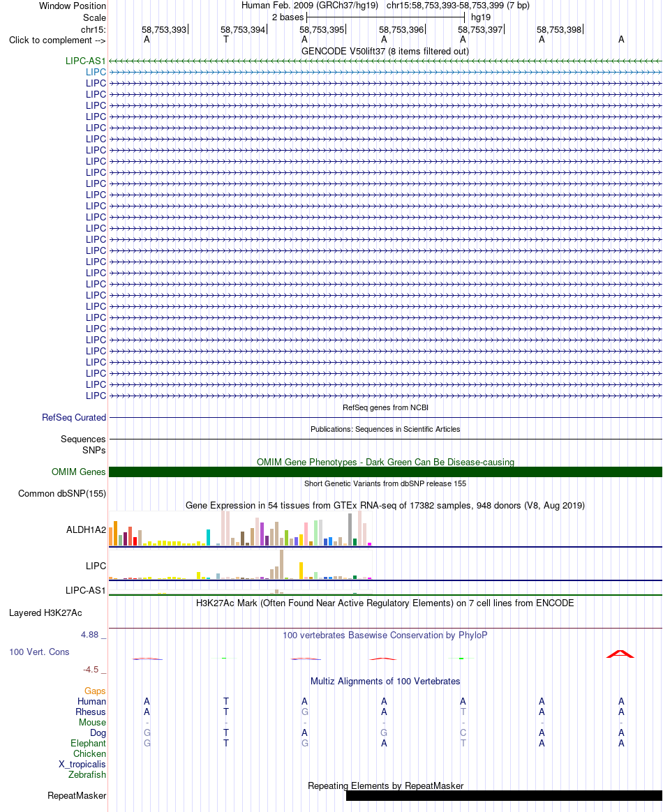Screen dimensions: 663x812
Task: Click the ALDH1A2 expression bar chart
Action: coord(240,528)
